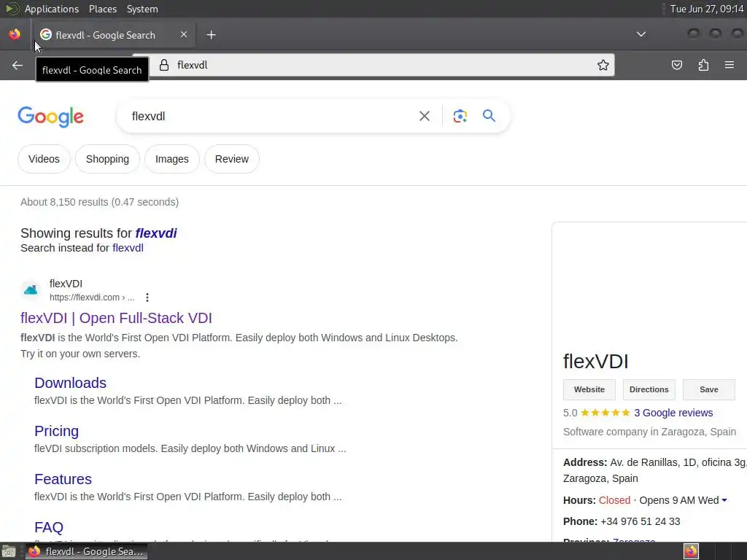Open the Pricing sitelink

(57, 431)
